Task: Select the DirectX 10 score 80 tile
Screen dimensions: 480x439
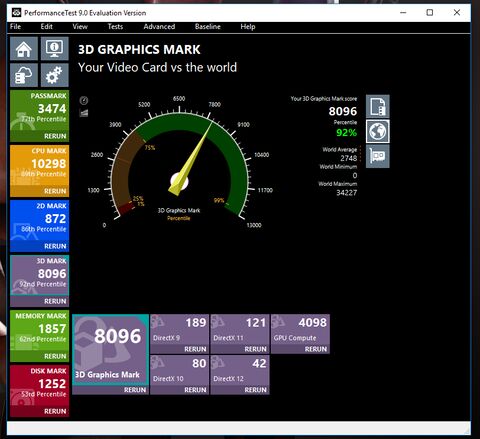Action: pyautogui.click(x=179, y=370)
